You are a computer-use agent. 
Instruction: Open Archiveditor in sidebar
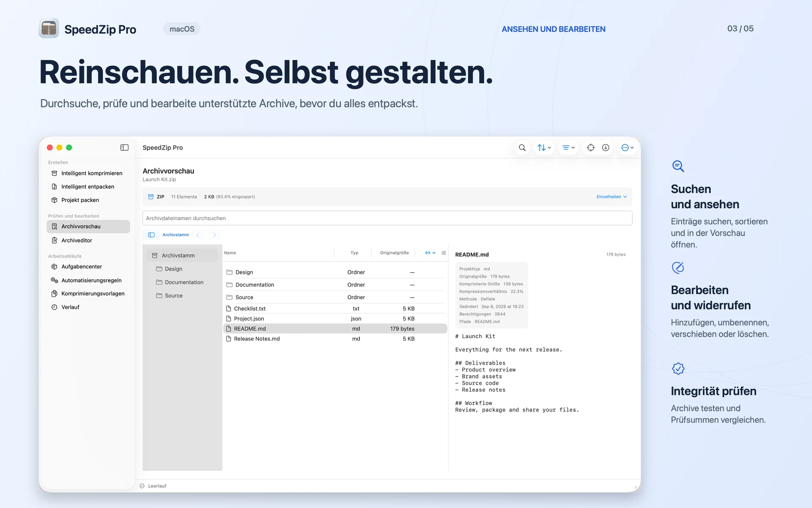point(88,240)
